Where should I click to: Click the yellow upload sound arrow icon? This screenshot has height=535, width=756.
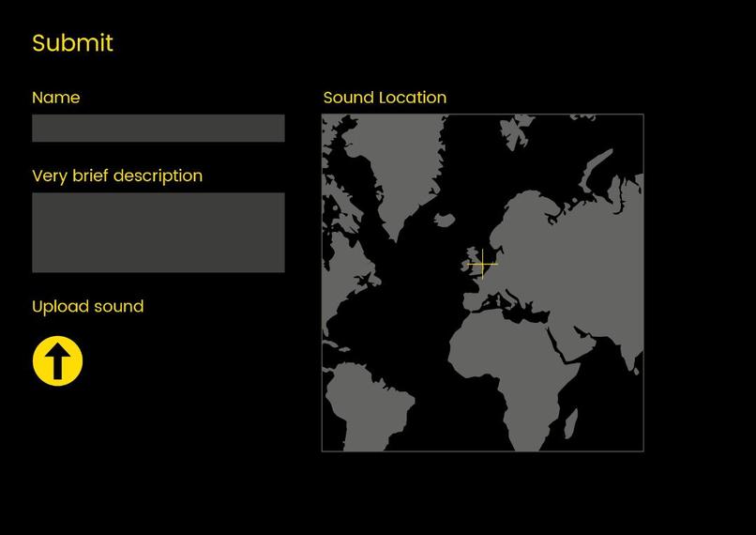coord(58,360)
